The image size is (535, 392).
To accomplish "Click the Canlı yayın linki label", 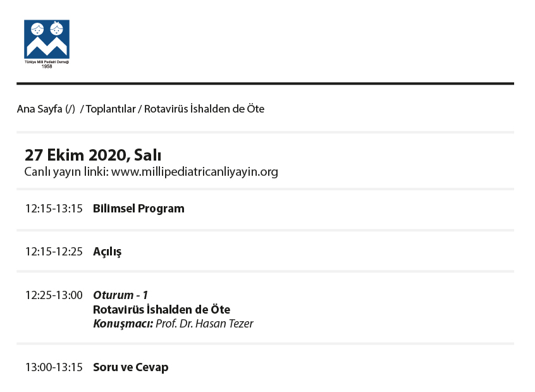I will click(x=66, y=171).
